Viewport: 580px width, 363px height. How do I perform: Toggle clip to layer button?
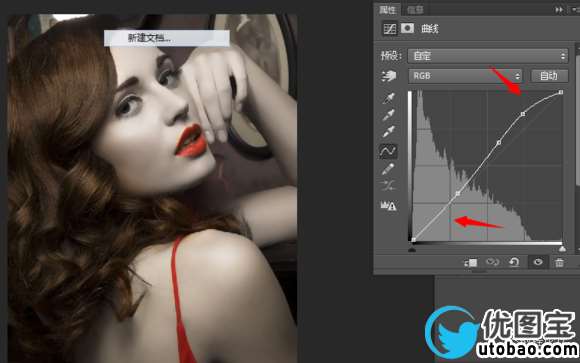(x=471, y=263)
